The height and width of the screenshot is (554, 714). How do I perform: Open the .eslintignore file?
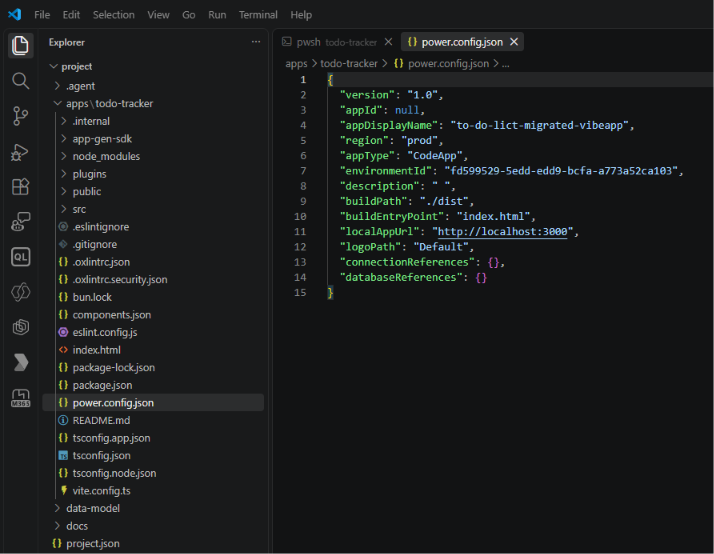coord(101,227)
